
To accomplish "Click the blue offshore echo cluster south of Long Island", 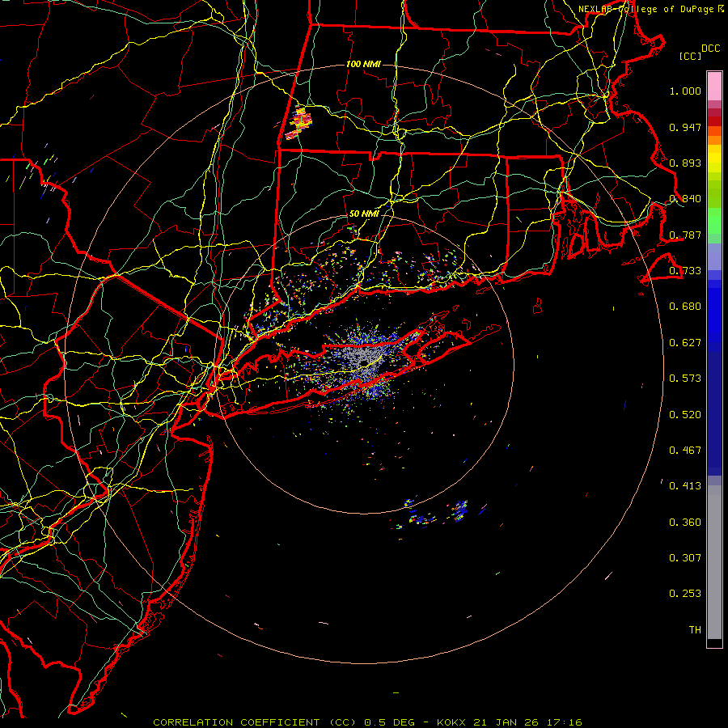I will pos(460,510).
